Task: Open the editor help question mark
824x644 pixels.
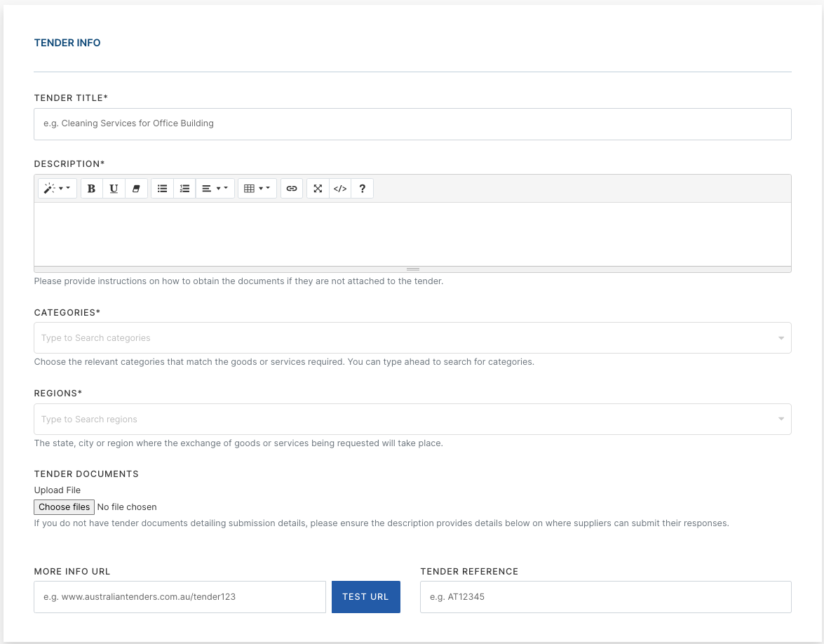Action: click(362, 189)
